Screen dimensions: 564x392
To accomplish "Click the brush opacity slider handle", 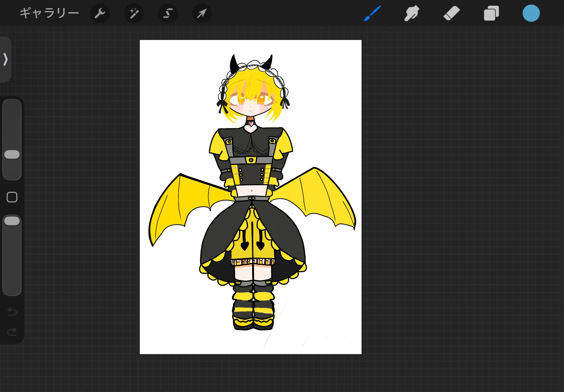I will tap(12, 221).
